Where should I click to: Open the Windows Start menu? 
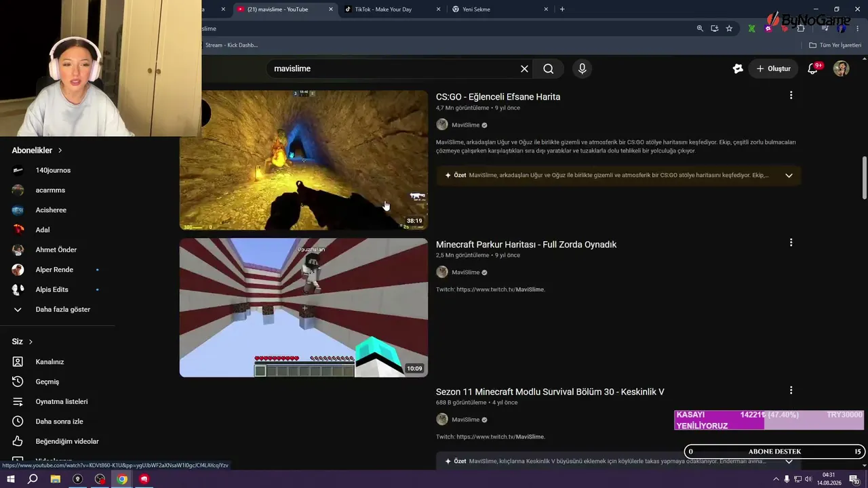coord(11,479)
